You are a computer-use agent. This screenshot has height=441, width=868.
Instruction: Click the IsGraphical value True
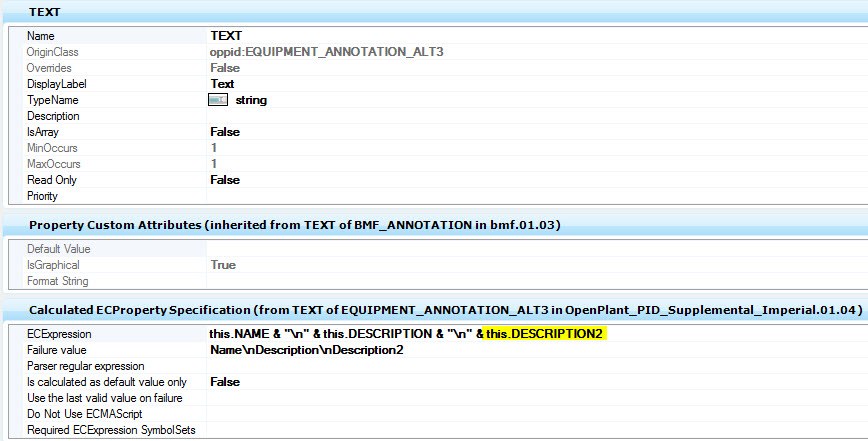pos(223,265)
